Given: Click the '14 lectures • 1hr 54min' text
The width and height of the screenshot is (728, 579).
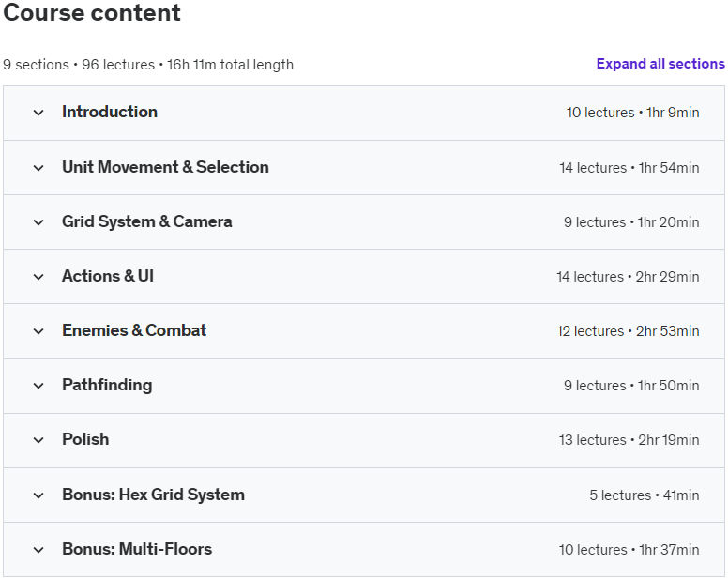Looking at the screenshot, I should (629, 168).
